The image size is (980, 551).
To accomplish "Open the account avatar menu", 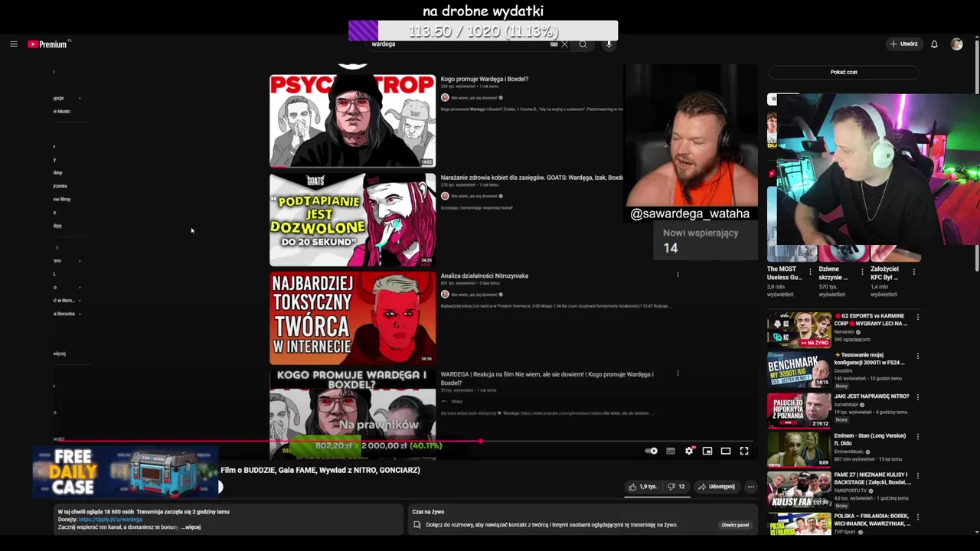I will 956,44.
